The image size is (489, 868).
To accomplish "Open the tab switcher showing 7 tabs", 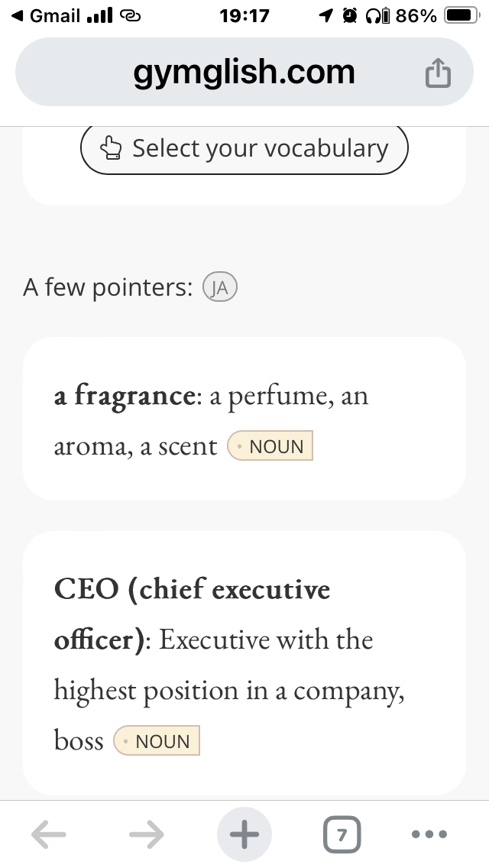I will pos(342,834).
